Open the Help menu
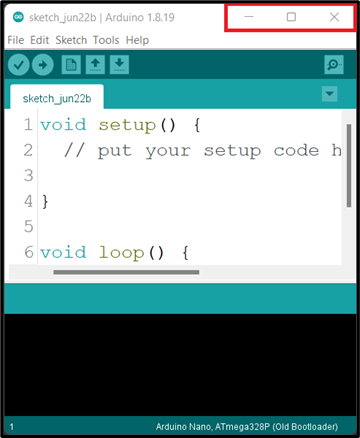This screenshot has width=360, height=438. point(137,40)
